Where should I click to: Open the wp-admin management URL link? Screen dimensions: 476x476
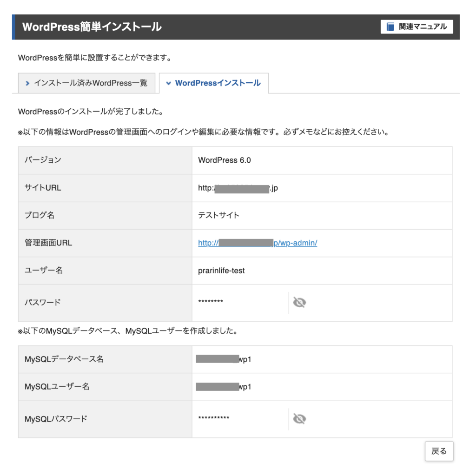tap(258, 243)
